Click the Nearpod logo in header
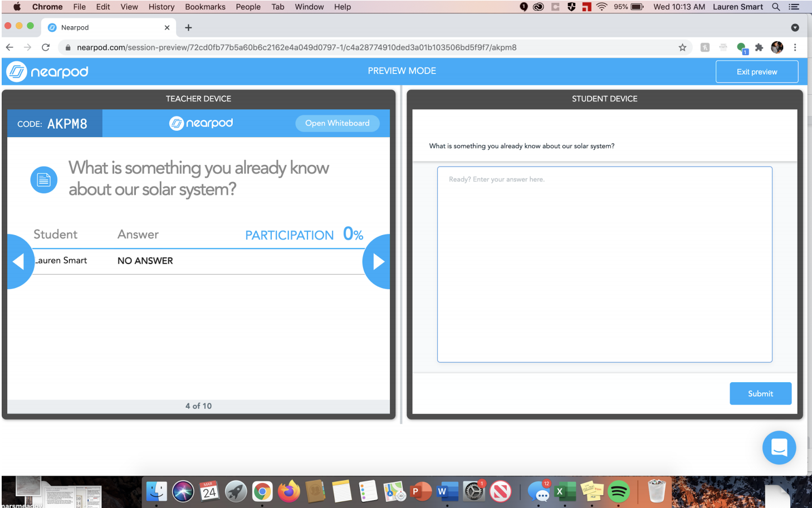This screenshot has width=812, height=508. coord(48,72)
